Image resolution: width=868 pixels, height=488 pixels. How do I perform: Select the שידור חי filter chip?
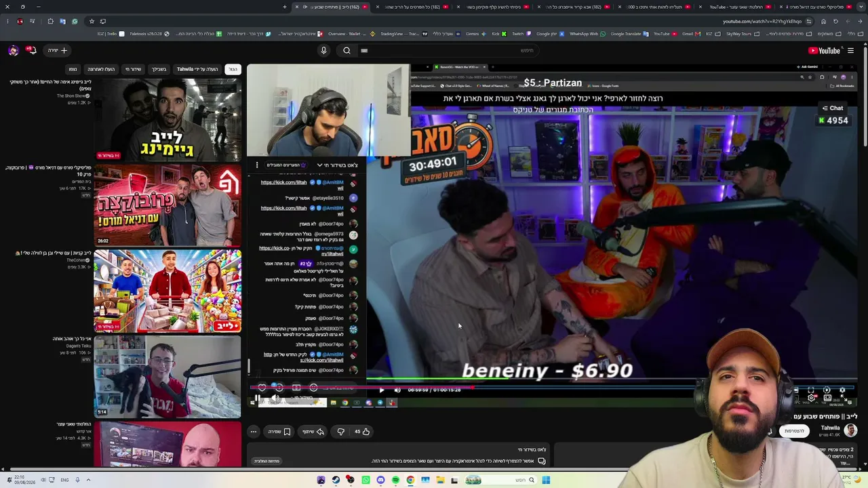(x=133, y=69)
